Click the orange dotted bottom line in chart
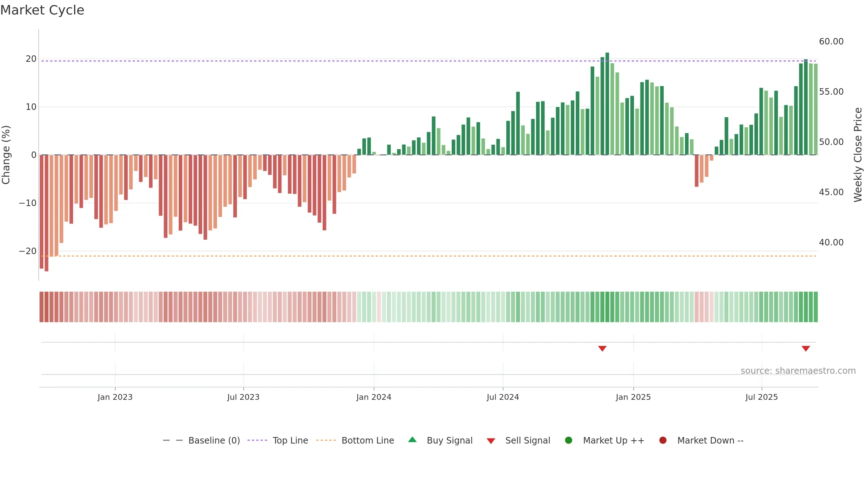 click(x=429, y=256)
